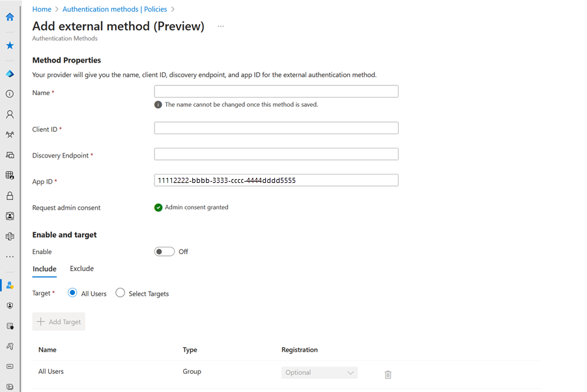The height and width of the screenshot is (392, 587).
Task: Navigate to Home using the sidebar house icon
Action: 9,17
